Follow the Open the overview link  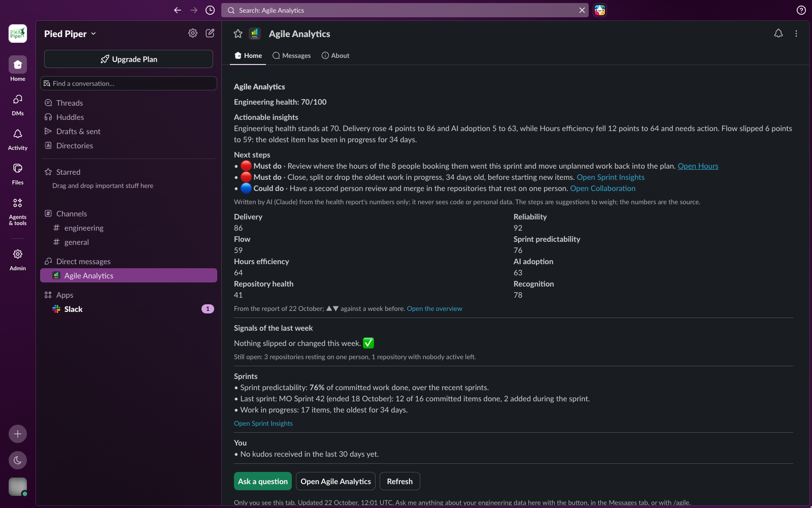tap(434, 309)
